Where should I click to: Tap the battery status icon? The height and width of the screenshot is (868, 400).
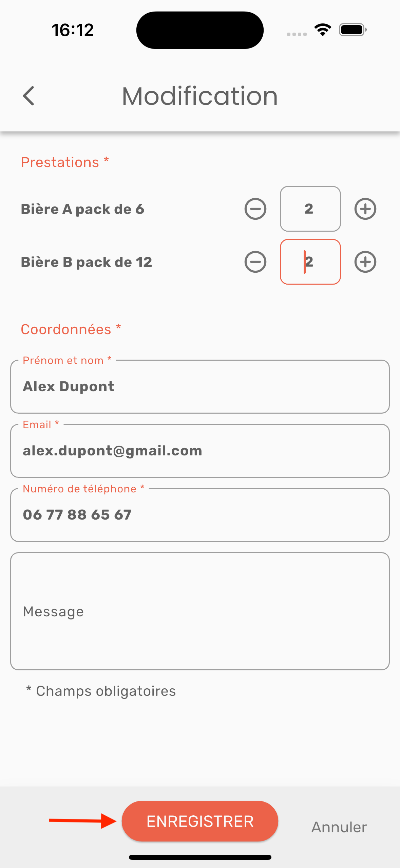coord(353,30)
